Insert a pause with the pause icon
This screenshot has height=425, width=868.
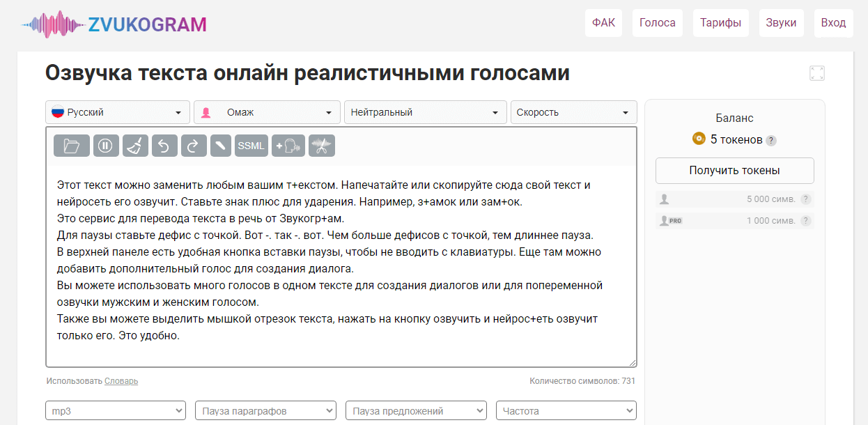[105, 146]
